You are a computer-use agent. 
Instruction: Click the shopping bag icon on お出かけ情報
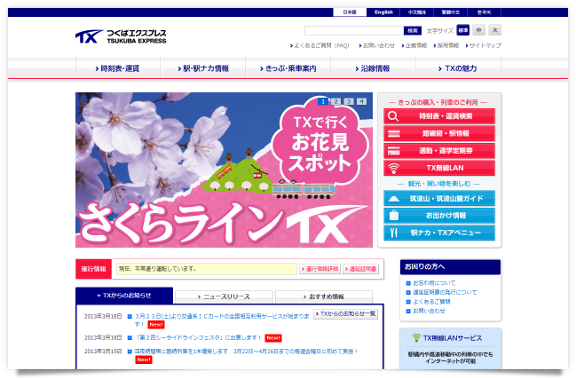coord(394,215)
